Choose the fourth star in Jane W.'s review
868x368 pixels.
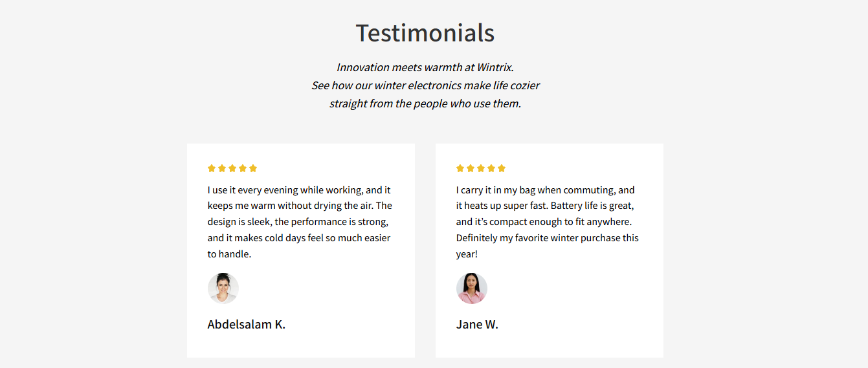[491, 168]
